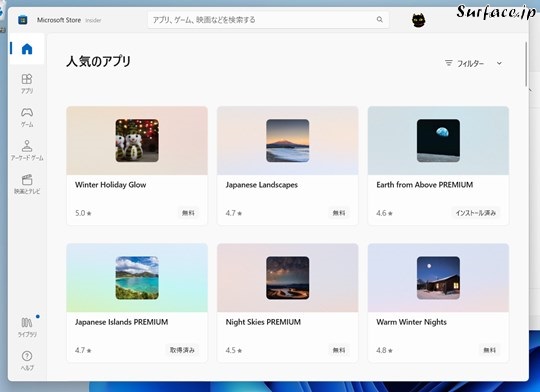
Task: Open the 映画とテレビ sidebar section
Action: coord(27,184)
